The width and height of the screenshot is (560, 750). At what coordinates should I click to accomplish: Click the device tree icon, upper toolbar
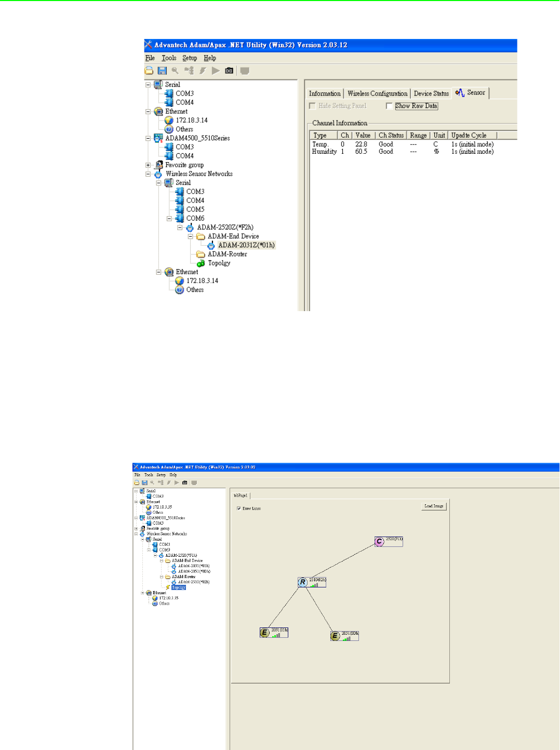point(189,71)
